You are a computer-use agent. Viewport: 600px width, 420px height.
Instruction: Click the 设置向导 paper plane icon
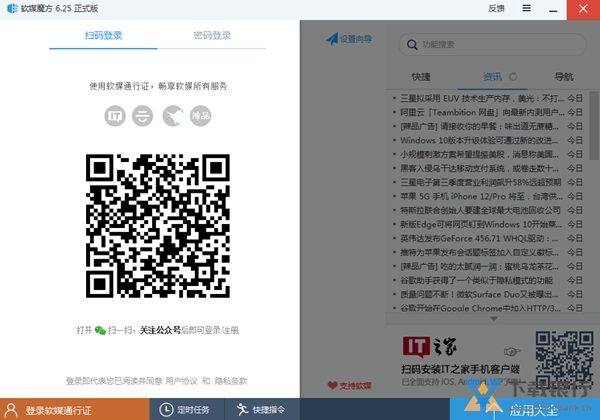pos(331,40)
